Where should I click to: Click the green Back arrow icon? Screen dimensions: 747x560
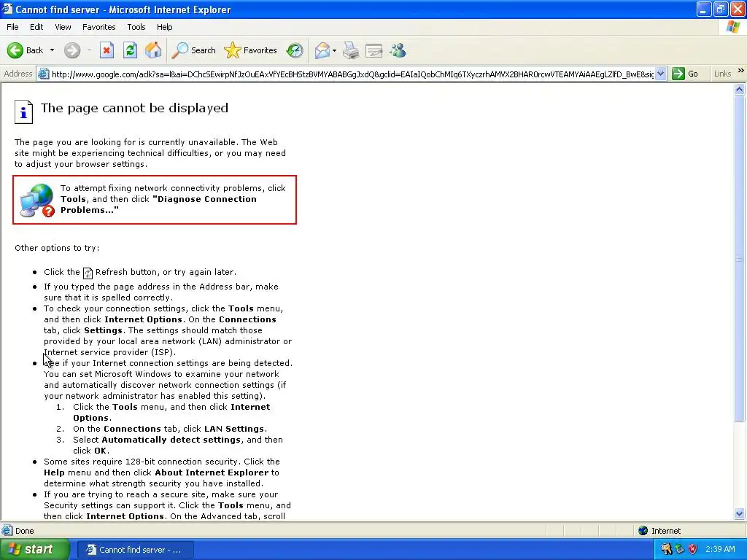pyautogui.click(x=15, y=50)
